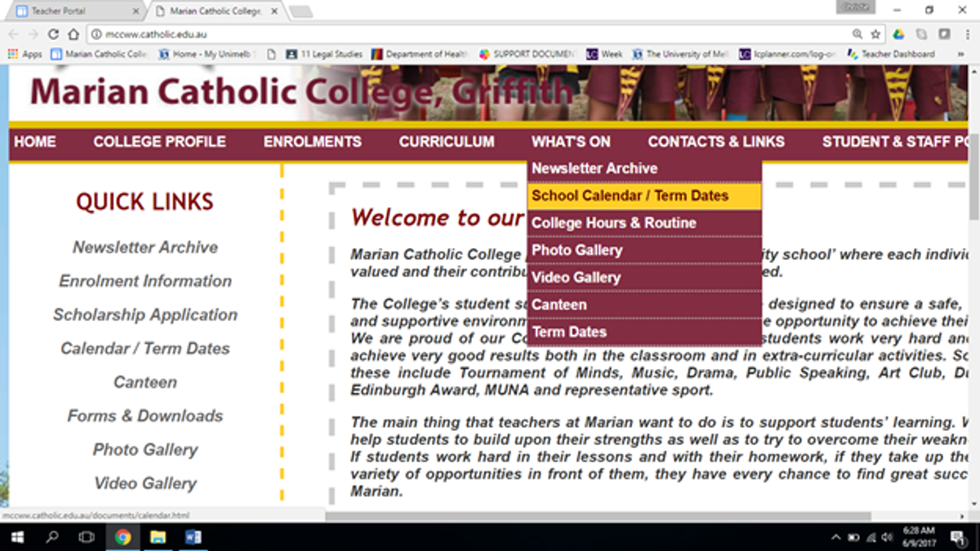Expand the COLLEGE PROFILE menu
Image resolution: width=980 pixels, height=551 pixels.
click(159, 142)
